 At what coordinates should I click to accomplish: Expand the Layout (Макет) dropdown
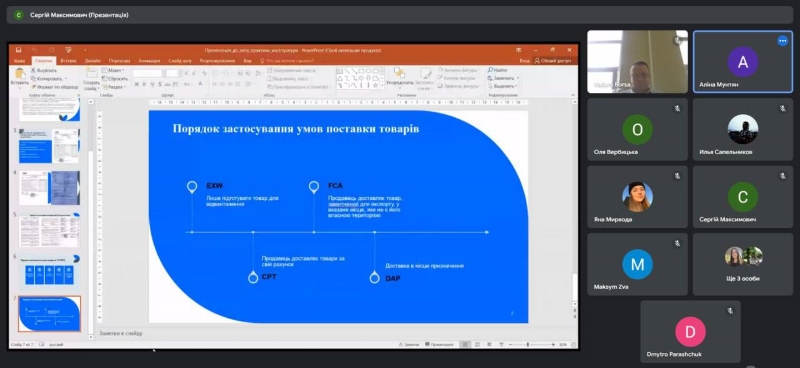(x=112, y=70)
